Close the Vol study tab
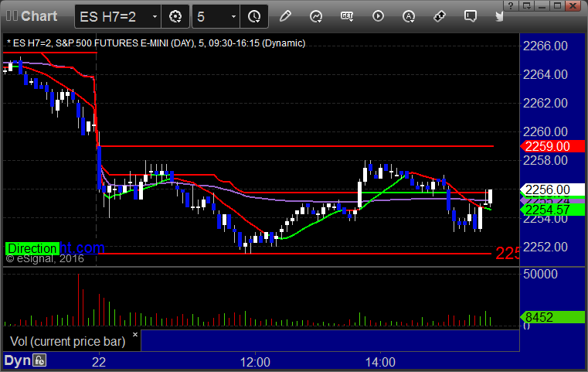The image size is (588, 372). 135,334
